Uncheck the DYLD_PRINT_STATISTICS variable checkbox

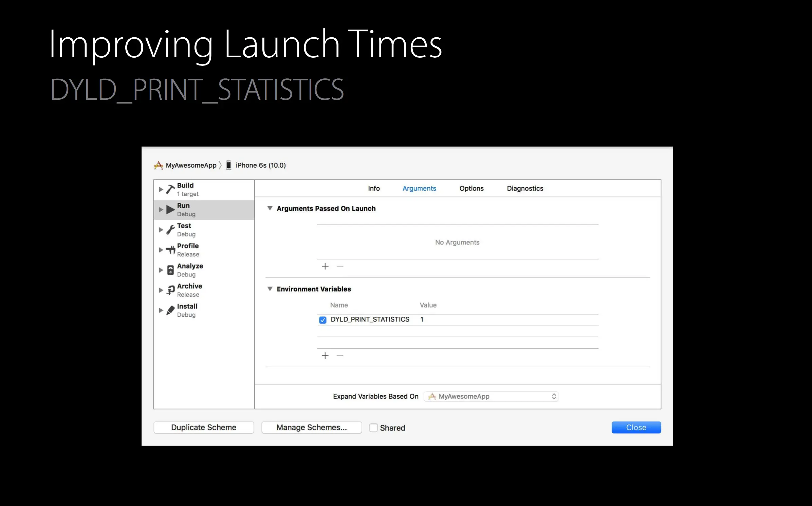coord(323,320)
